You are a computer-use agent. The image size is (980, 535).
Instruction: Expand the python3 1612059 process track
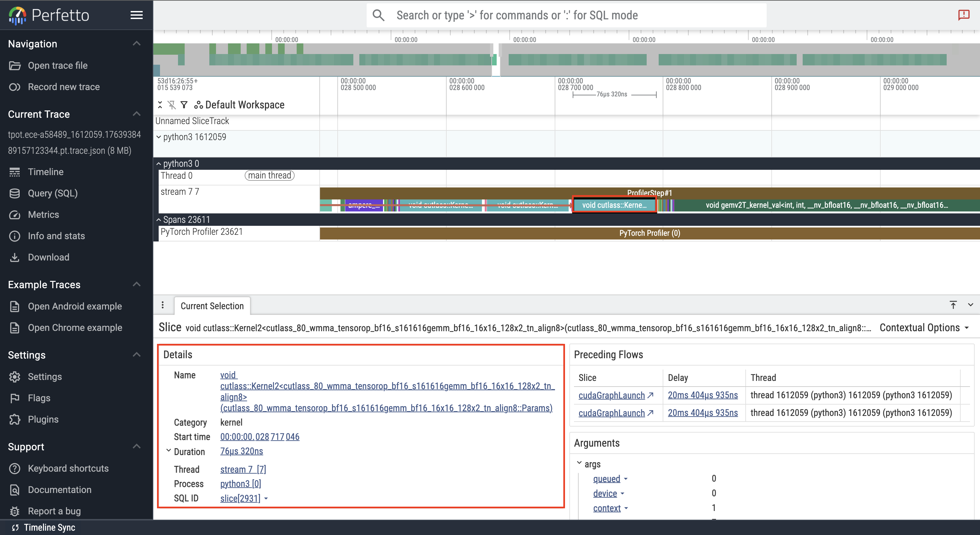pyautogui.click(x=159, y=137)
